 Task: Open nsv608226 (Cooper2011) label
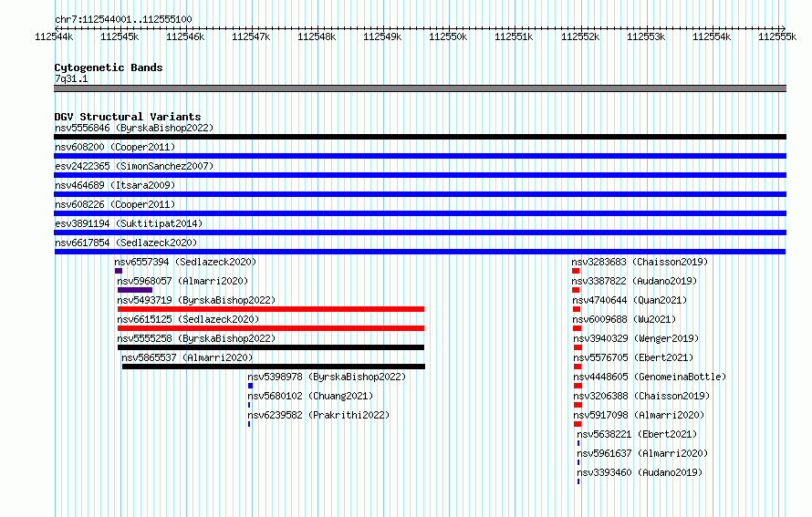click(x=115, y=204)
